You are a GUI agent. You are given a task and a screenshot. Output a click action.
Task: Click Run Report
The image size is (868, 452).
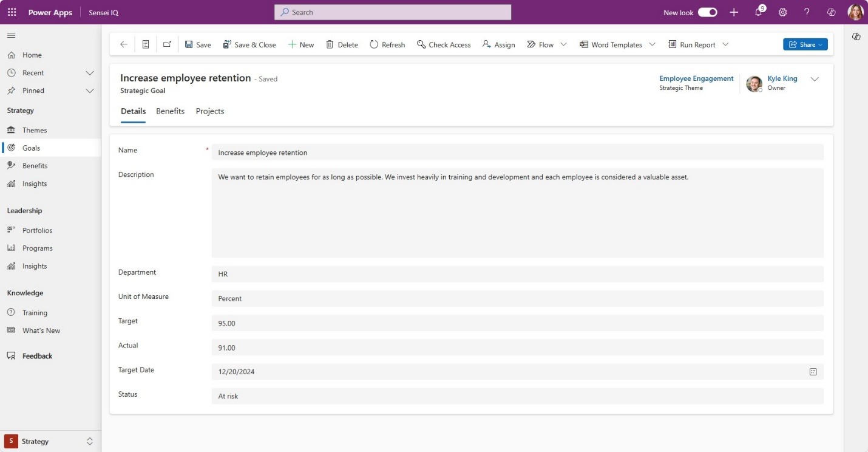click(x=692, y=44)
